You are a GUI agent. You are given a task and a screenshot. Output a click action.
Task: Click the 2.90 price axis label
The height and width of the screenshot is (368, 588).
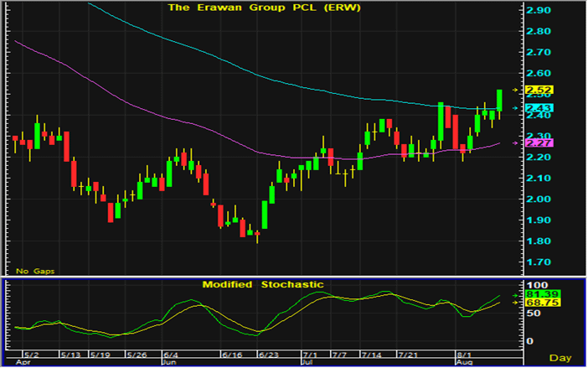click(537, 10)
